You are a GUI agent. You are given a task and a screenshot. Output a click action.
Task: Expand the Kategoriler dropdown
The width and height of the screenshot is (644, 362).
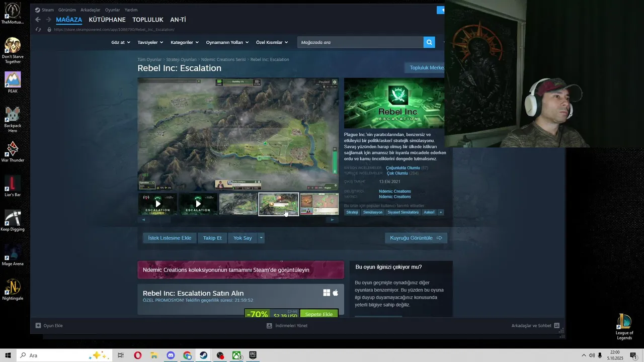[185, 42]
